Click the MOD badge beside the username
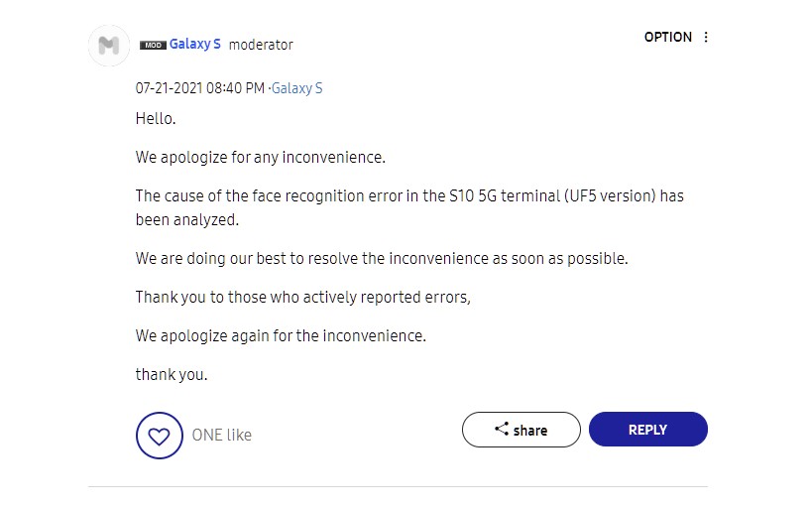812x508 pixels. coord(153,45)
